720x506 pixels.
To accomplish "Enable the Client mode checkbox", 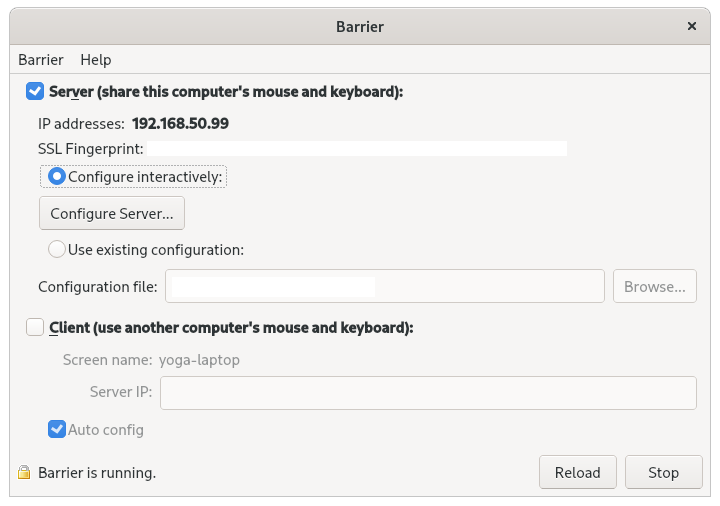I will (x=35, y=327).
